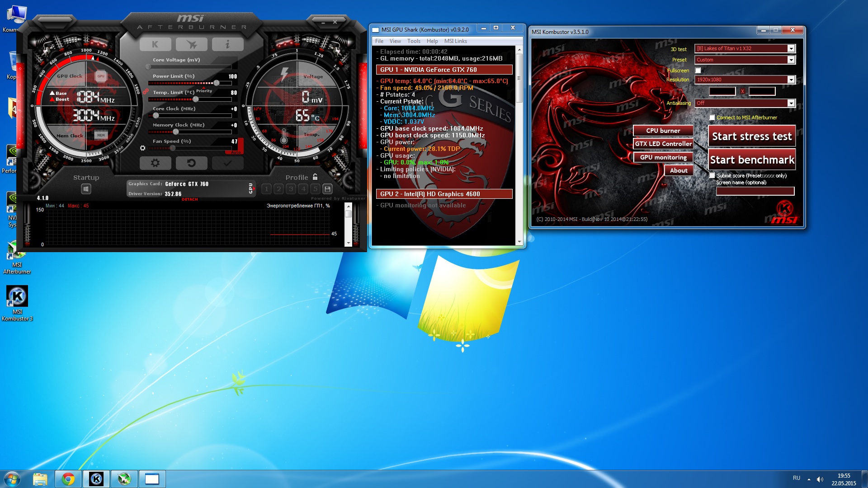This screenshot has width=868, height=488.
Task: Toggle the Fullscreen checkbox in Kombustor
Action: [698, 70]
